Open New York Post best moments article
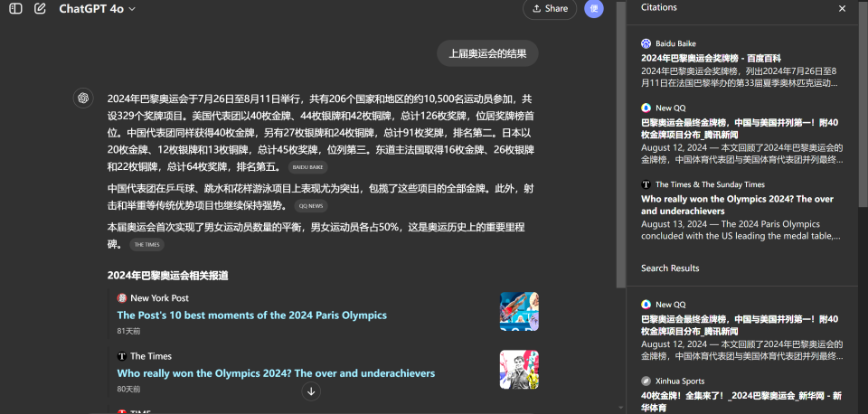The height and width of the screenshot is (414, 868). click(x=251, y=315)
